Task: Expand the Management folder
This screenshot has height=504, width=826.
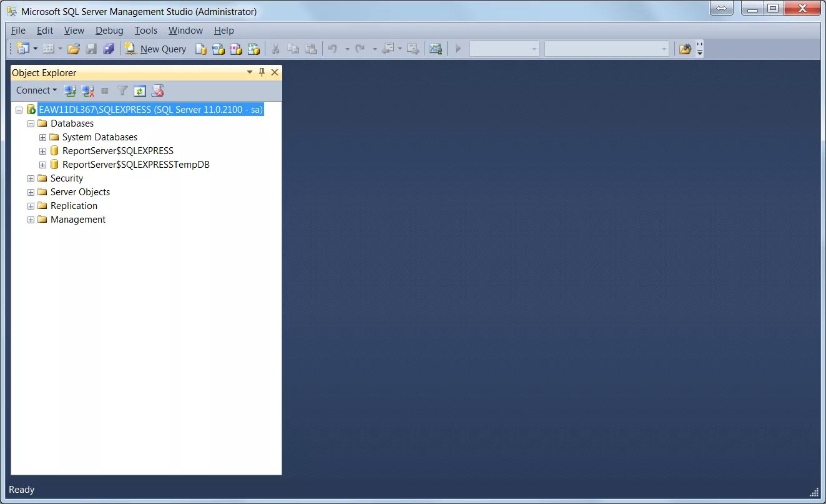Action: coord(31,220)
